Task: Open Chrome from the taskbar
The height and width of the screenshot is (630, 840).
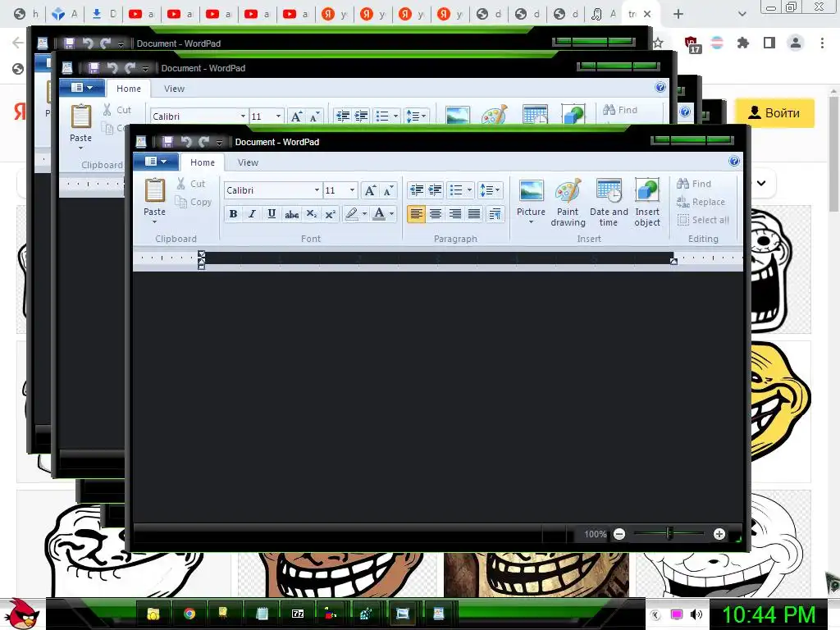Action: 189,614
